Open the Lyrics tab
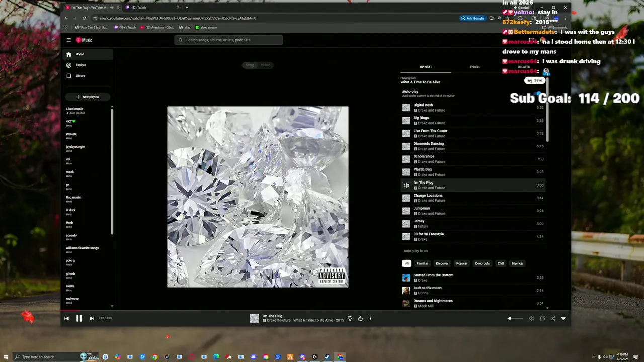The image size is (644, 362). 474,67
